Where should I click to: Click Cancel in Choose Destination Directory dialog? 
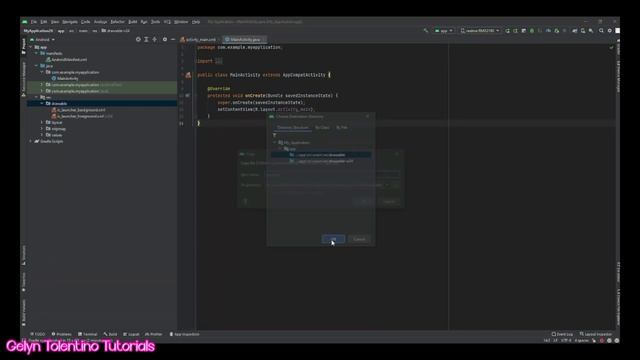(x=359, y=239)
